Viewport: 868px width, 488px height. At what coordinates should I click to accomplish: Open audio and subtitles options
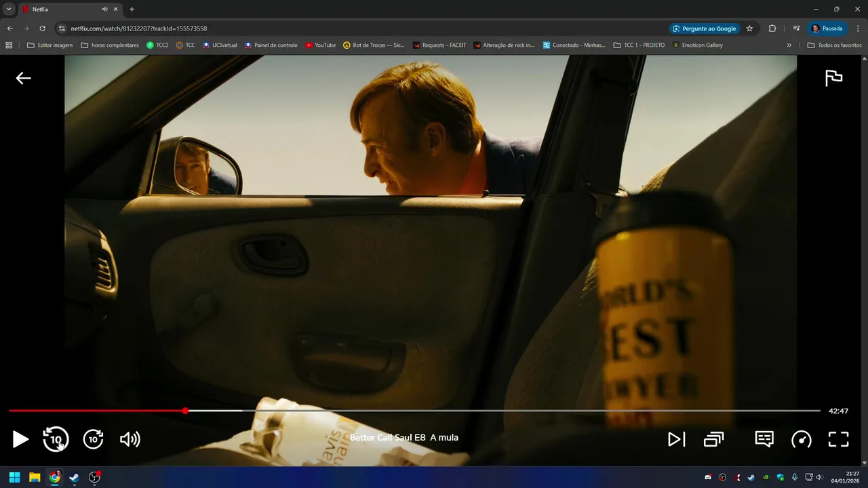764,439
